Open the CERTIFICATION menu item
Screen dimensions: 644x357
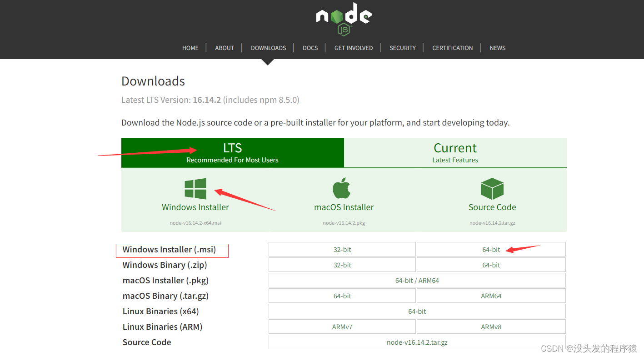[453, 48]
